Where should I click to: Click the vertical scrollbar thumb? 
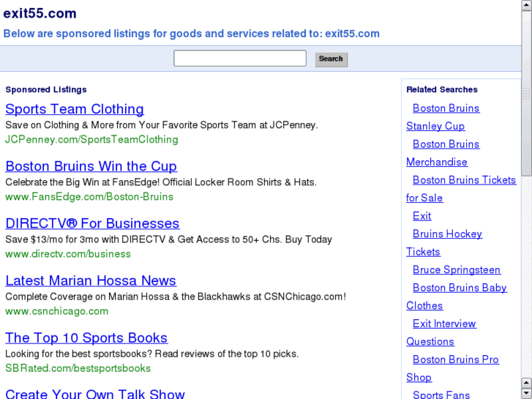(527, 94)
